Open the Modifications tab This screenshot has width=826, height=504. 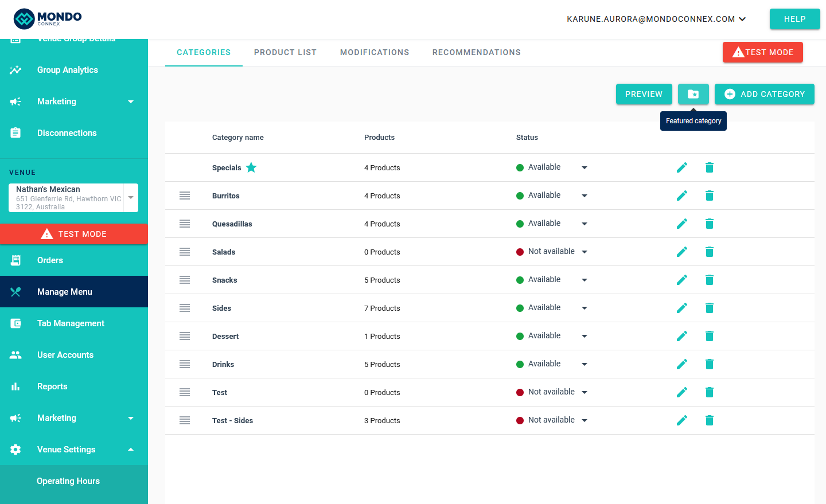coord(375,52)
